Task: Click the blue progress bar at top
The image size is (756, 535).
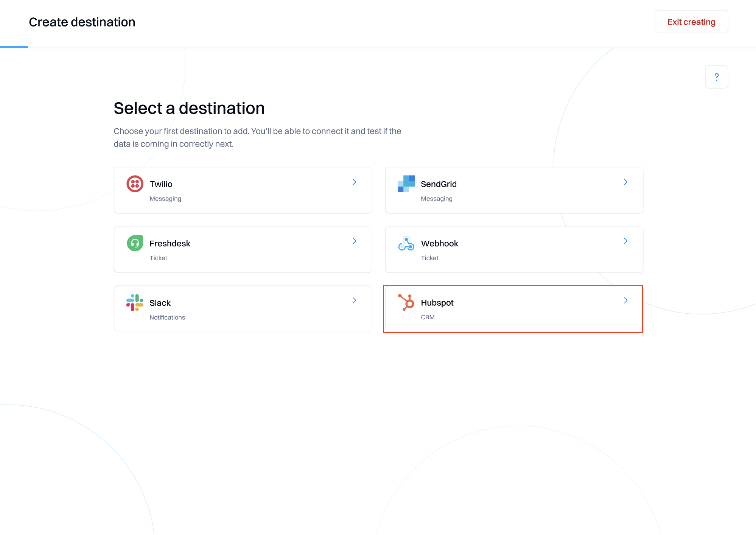Action: [x=14, y=47]
